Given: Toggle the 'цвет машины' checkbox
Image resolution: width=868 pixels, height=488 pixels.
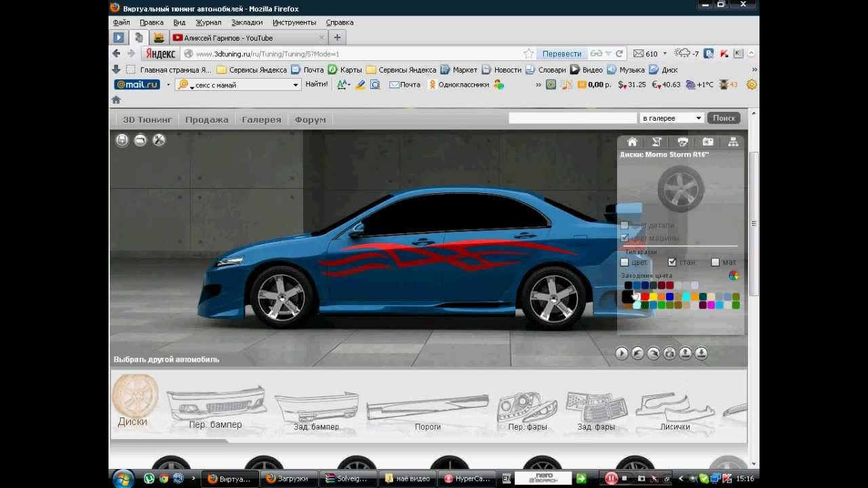Looking at the screenshot, I should 625,238.
